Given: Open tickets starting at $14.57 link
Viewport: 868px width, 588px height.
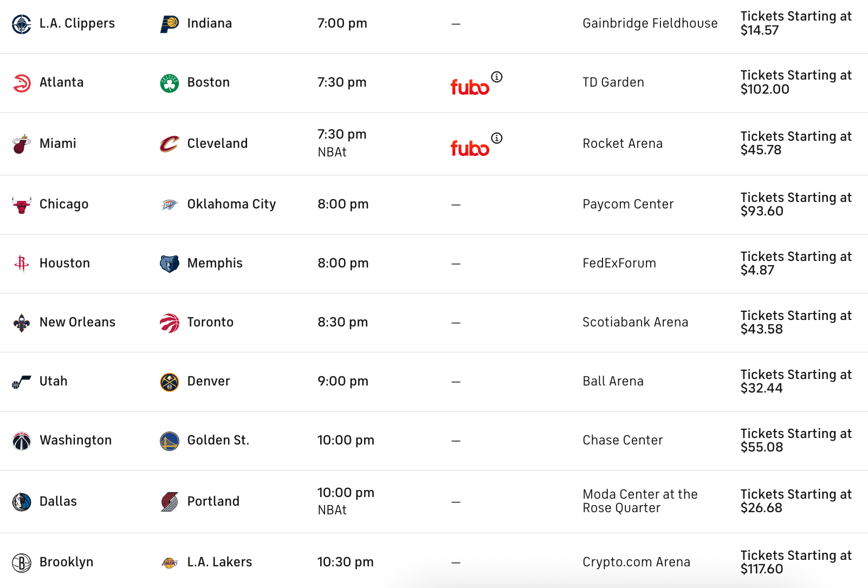Looking at the screenshot, I should (x=795, y=23).
